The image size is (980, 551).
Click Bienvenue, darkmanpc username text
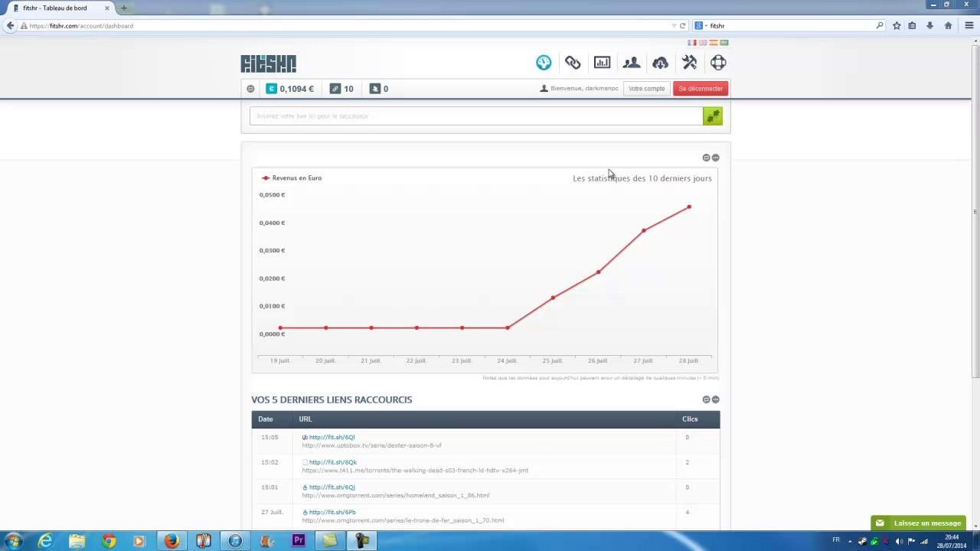(x=584, y=89)
